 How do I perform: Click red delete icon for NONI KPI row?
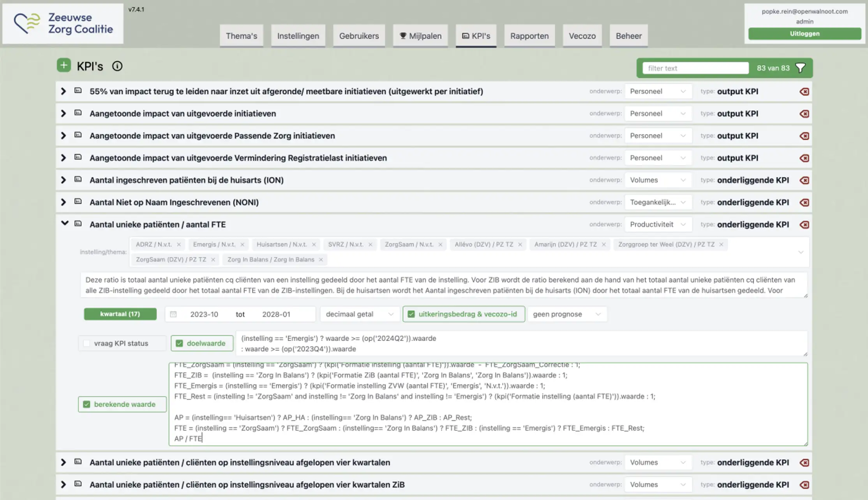[x=804, y=202]
